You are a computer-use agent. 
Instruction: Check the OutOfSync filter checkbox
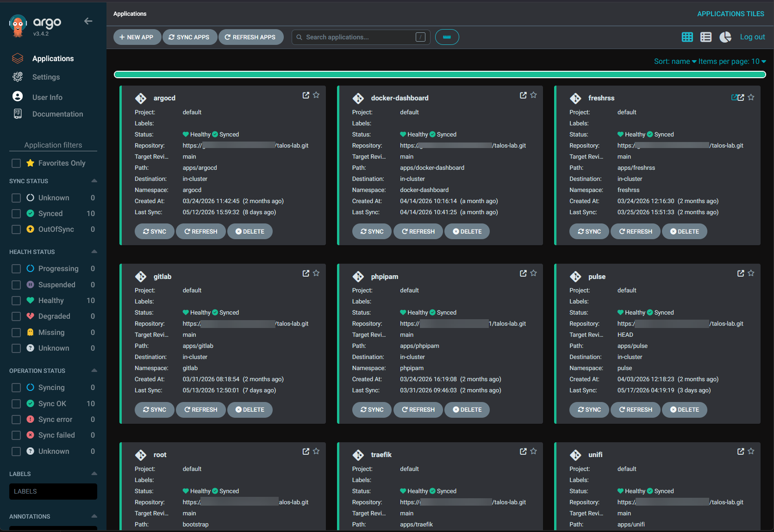pyautogui.click(x=16, y=229)
